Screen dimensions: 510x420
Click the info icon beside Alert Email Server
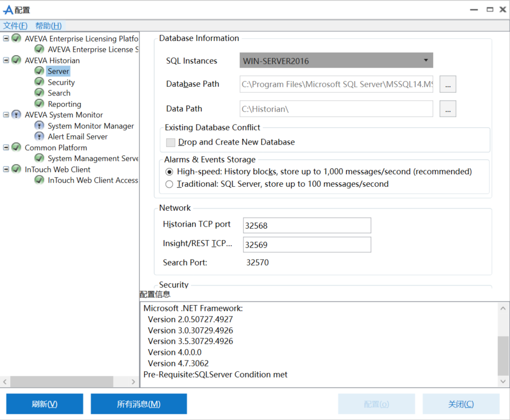[x=39, y=136]
